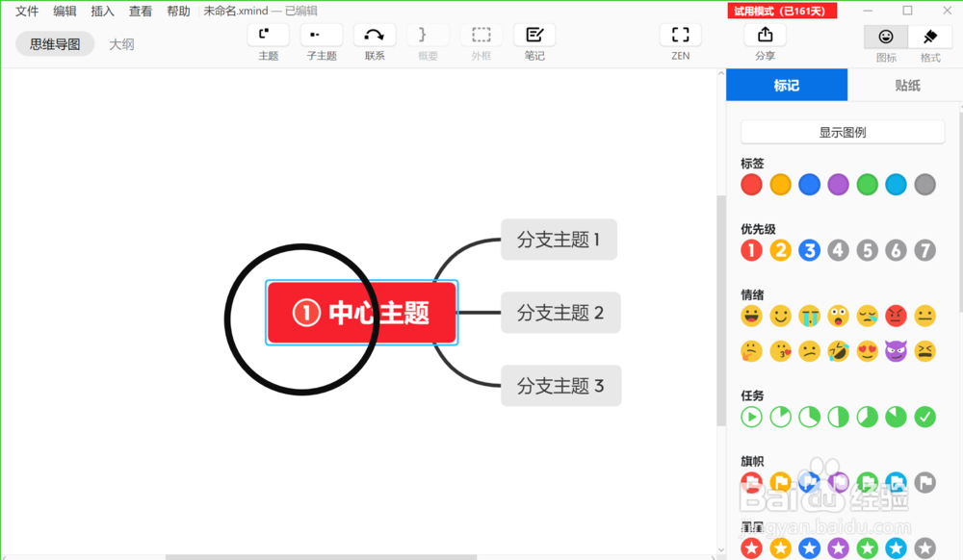Insert the thinking face emotion marker
The image size is (963, 560).
pos(751,351)
